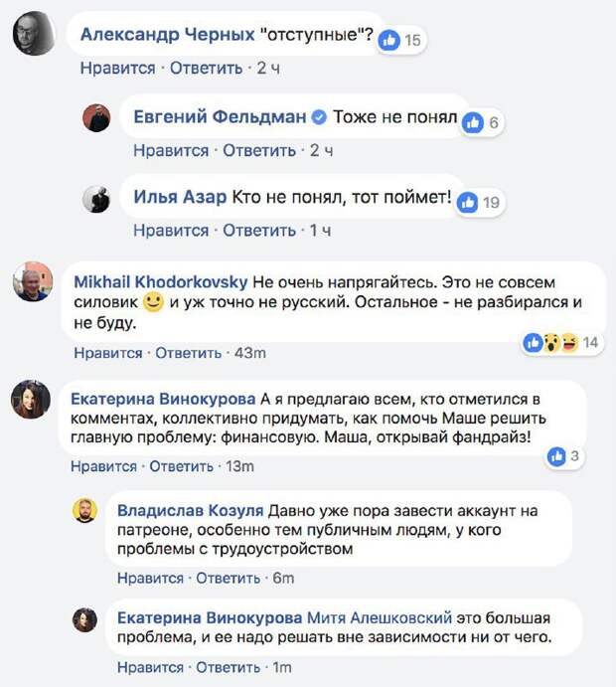This screenshot has width=616, height=687.
Task: Click like reaction icon on Александр Черных comment
Action: 388,41
